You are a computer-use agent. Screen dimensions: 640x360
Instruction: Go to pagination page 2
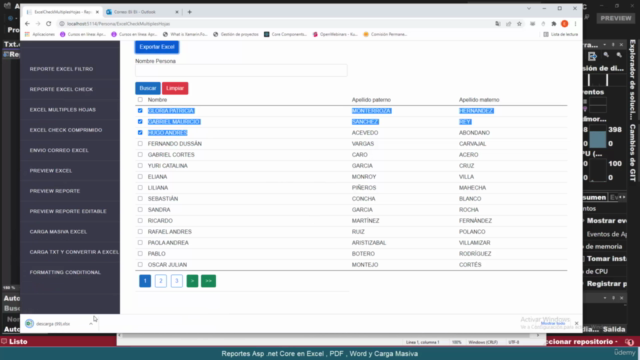pos(161,281)
